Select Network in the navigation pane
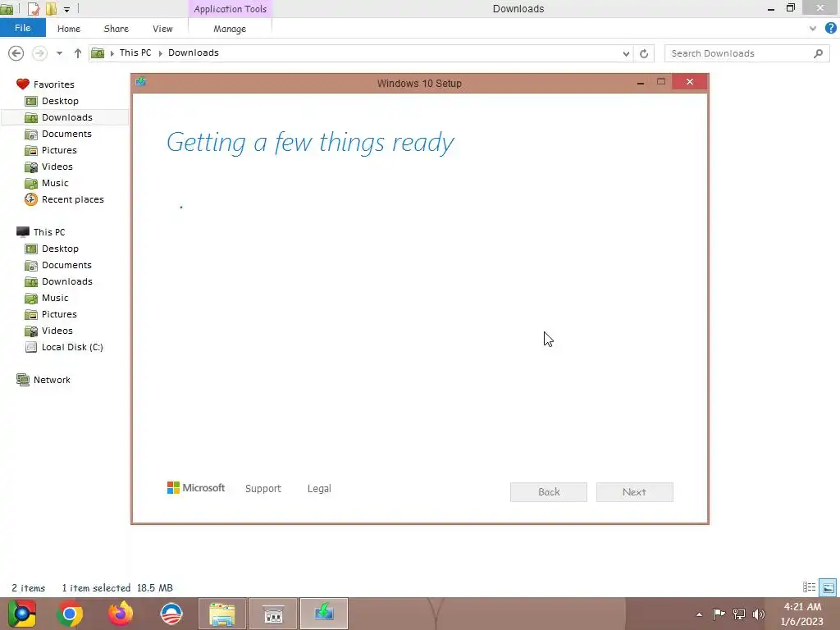Image resolution: width=840 pixels, height=630 pixels. click(x=52, y=381)
